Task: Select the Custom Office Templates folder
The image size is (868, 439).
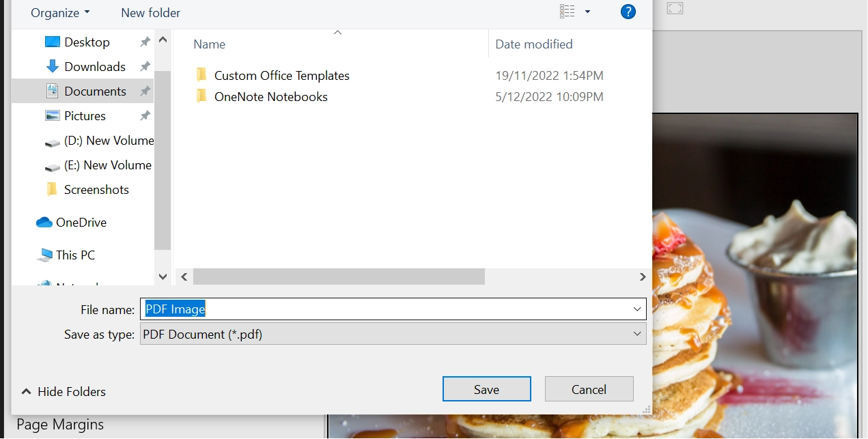Action: (282, 75)
